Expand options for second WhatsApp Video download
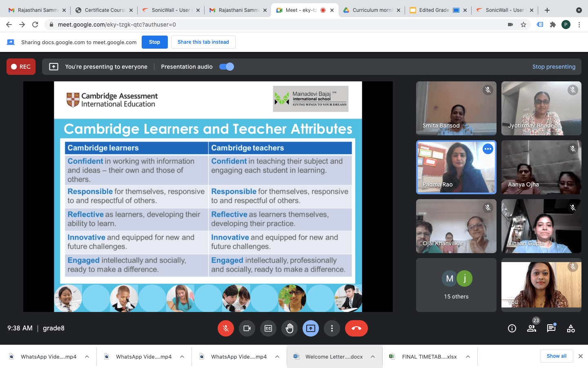This screenshot has height=368, width=588. click(x=182, y=357)
